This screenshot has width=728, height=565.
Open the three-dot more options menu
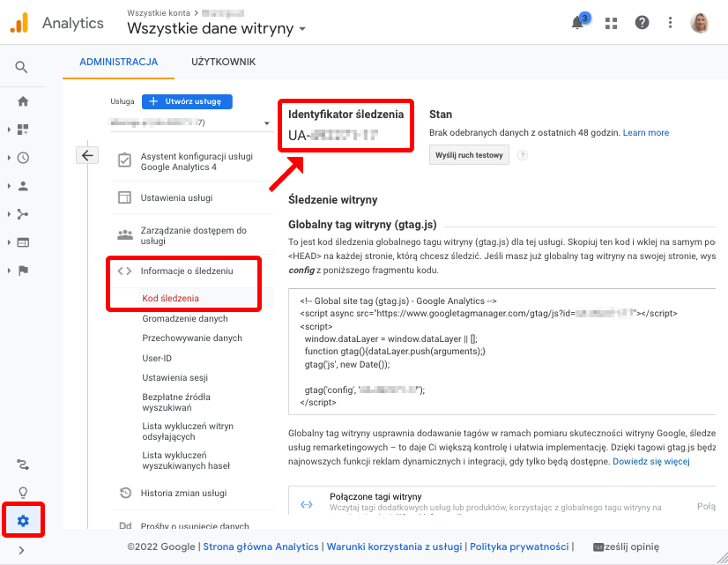tap(670, 23)
